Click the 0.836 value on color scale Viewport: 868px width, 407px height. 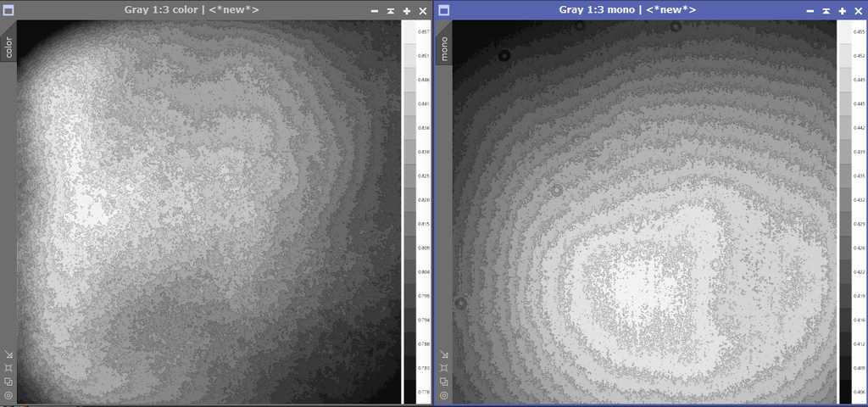[x=424, y=128]
